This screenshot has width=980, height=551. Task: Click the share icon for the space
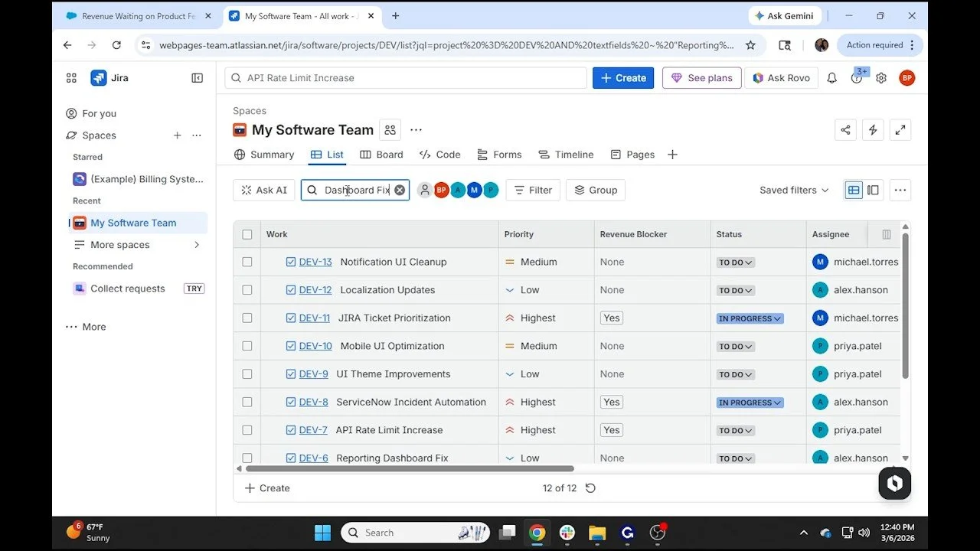pos(845,130)
